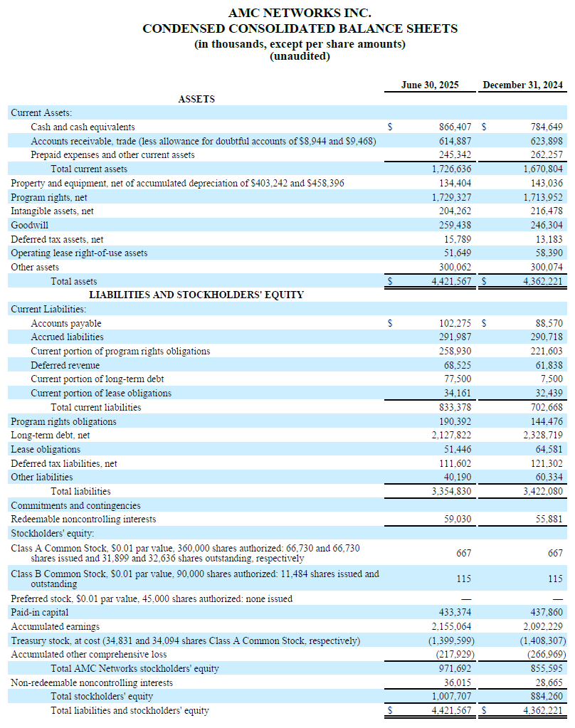Select the 1,726,636 total current assets value
Screen dimensions: 575x728
451,169
